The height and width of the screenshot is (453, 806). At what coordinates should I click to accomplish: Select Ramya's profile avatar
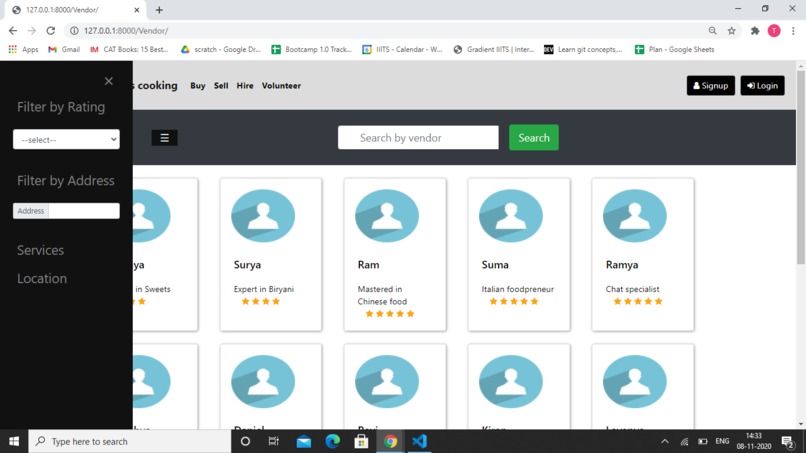(x=635, y=215)
